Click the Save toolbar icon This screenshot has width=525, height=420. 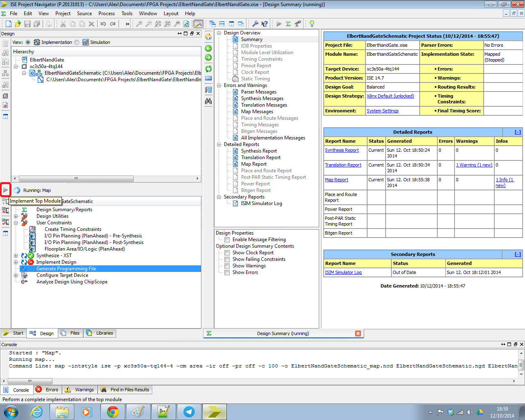(27, 24)
